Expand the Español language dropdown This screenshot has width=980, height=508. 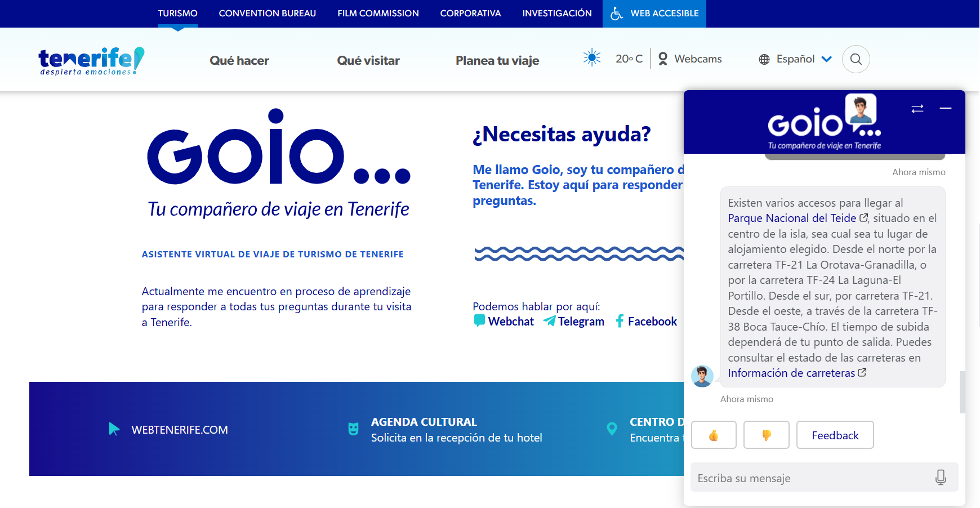[795, 59]
